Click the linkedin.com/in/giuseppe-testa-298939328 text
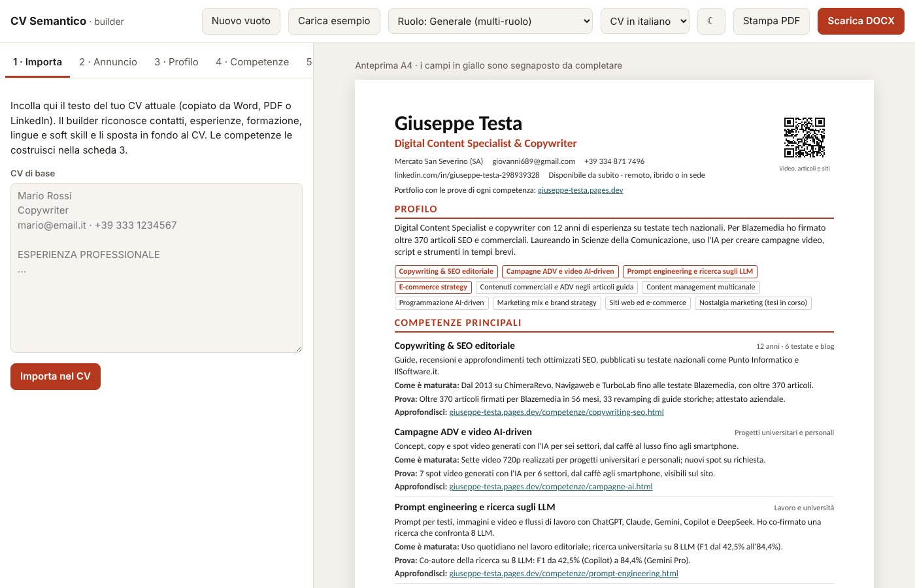 (467, 175)
